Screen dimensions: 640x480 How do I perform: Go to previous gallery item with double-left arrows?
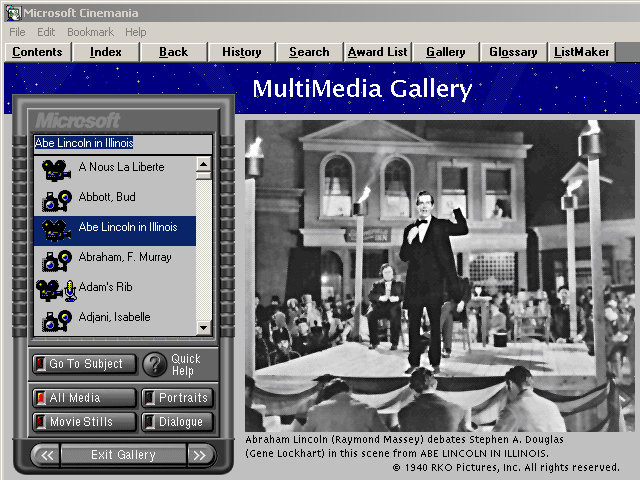(46, 455)
